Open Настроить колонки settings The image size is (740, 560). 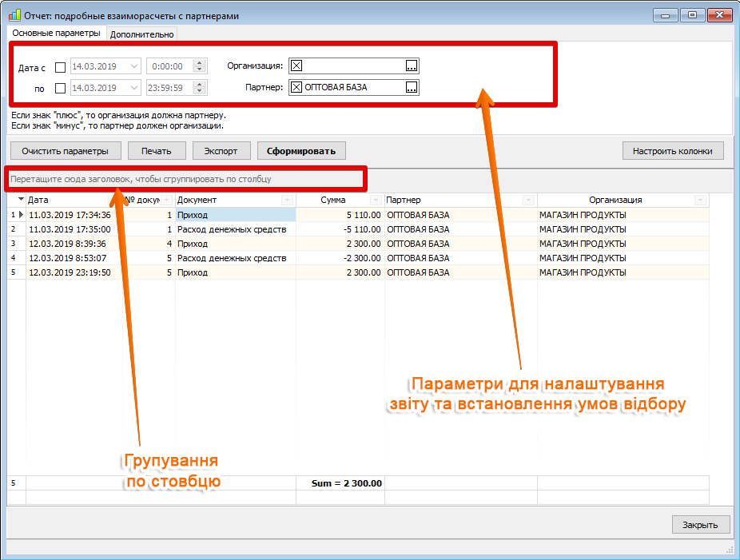[x=673, y=151]
